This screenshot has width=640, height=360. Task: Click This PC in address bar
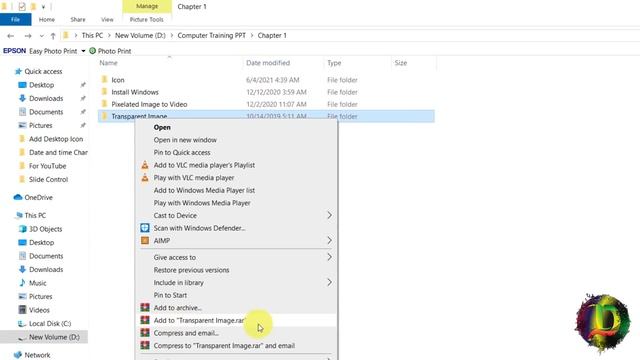[92, 36]
